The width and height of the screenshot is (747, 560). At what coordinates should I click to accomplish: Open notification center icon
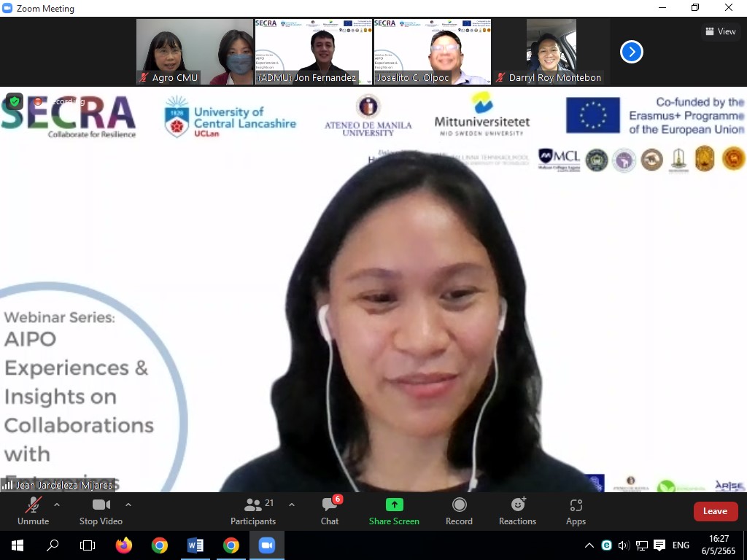click(x=659, y=545)
